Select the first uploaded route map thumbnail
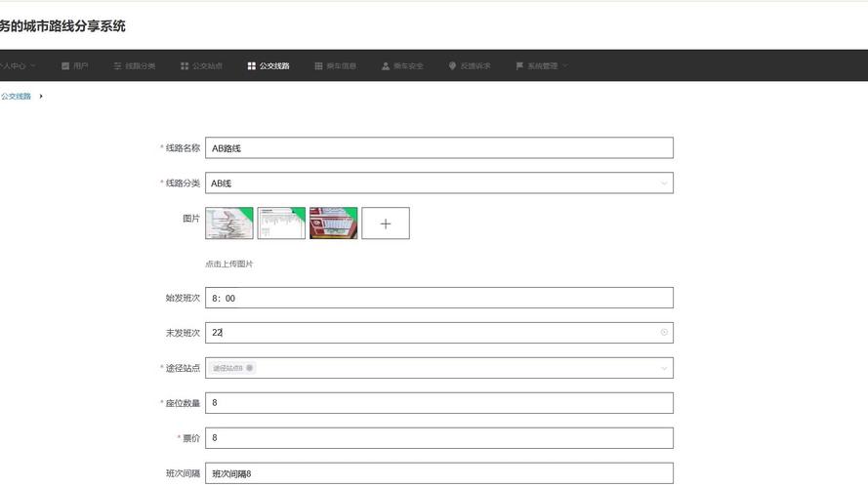 pyautogui.click(x=229, y=224)
